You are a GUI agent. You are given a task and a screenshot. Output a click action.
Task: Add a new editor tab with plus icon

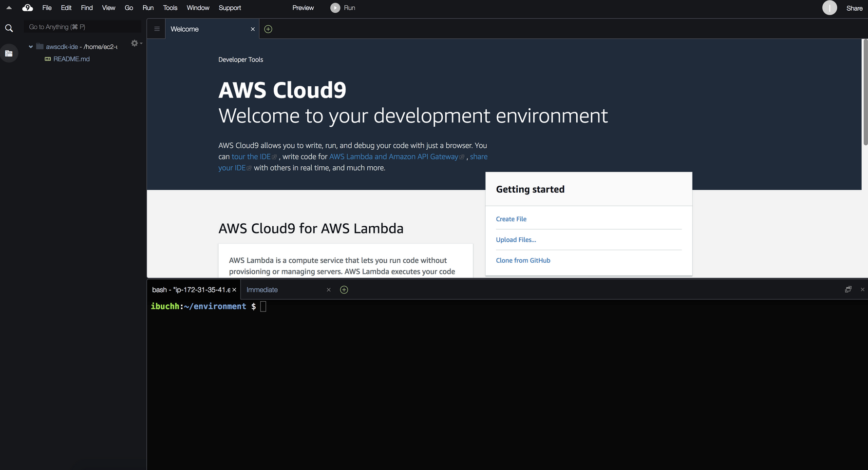point(268,29)
